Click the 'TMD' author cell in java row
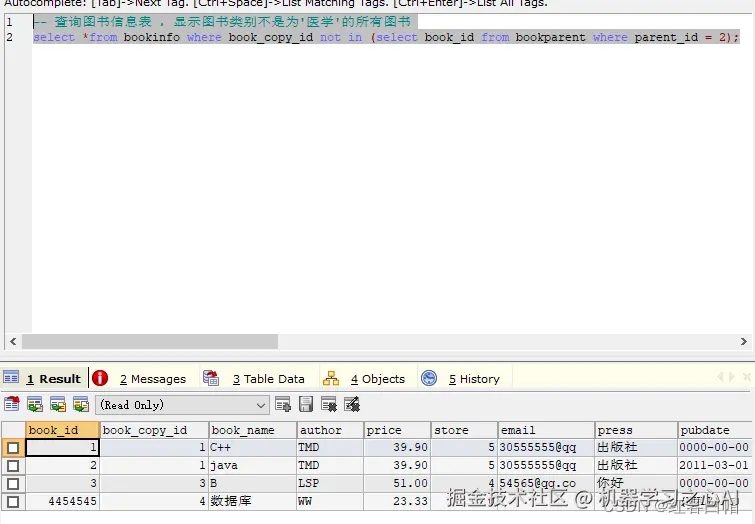Screen dimensions: 755x524 (330, 465)
